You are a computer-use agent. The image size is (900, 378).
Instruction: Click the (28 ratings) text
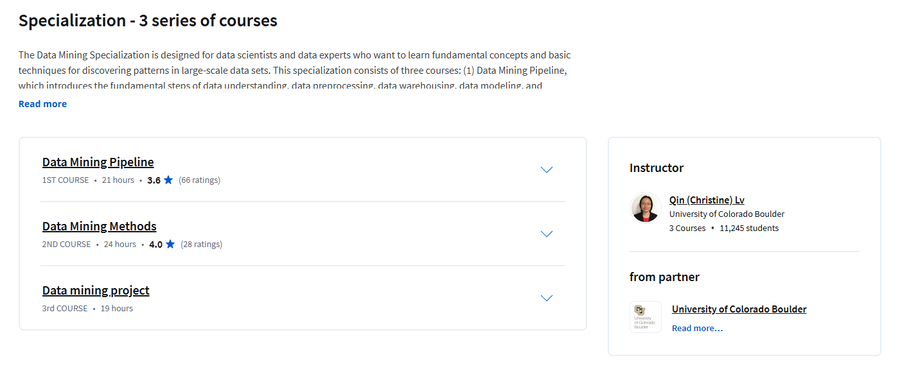pos(201,244)
